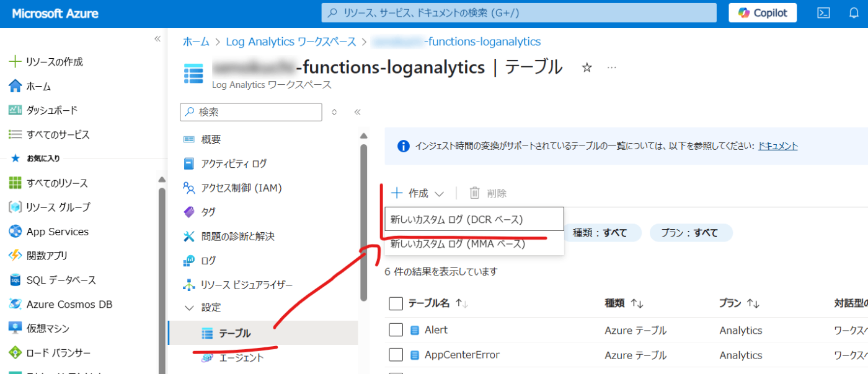
Task: Favorite this page with the star icon
Action: pos(587,67)
